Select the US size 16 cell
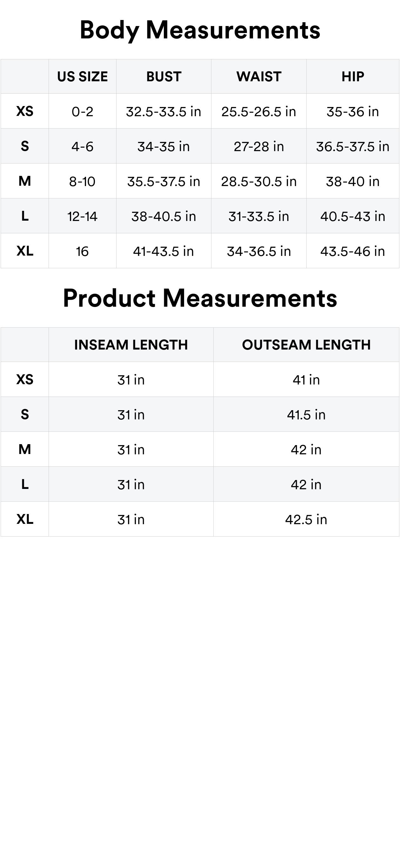The width and height of the screenshot is (400, 868). coord(82,251)
